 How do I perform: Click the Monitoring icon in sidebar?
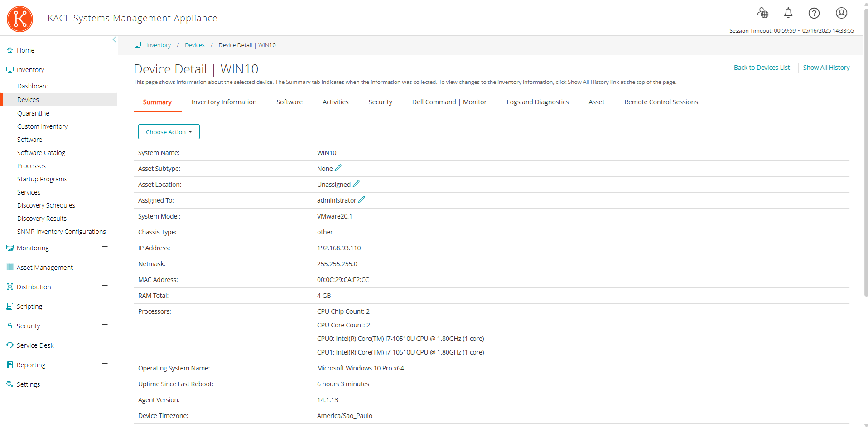point(10,248)
